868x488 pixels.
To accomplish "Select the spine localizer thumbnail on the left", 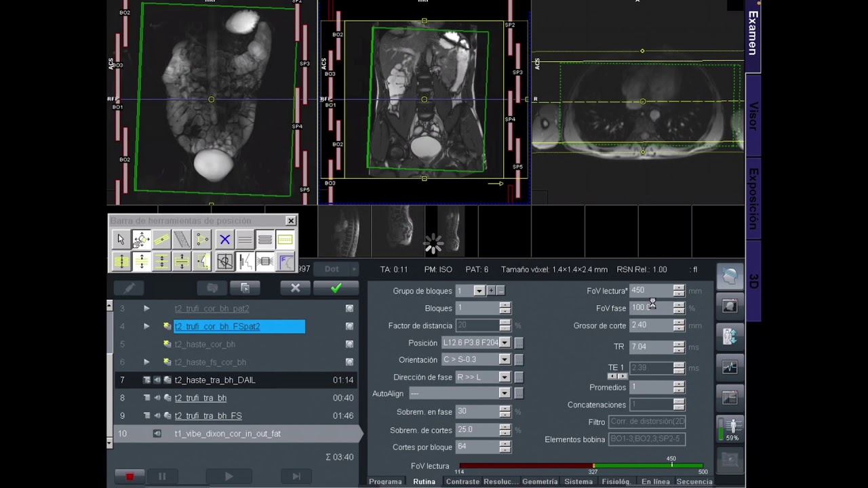I will pos(345,231).
